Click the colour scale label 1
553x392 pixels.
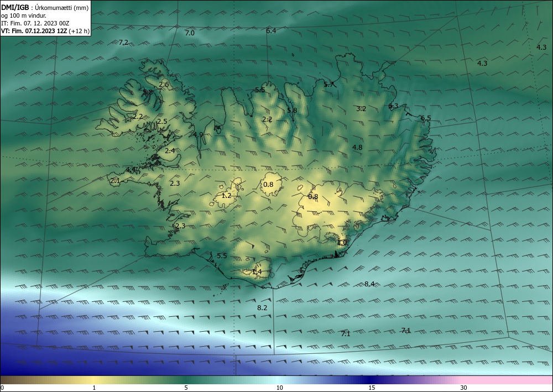click(94, 388)
